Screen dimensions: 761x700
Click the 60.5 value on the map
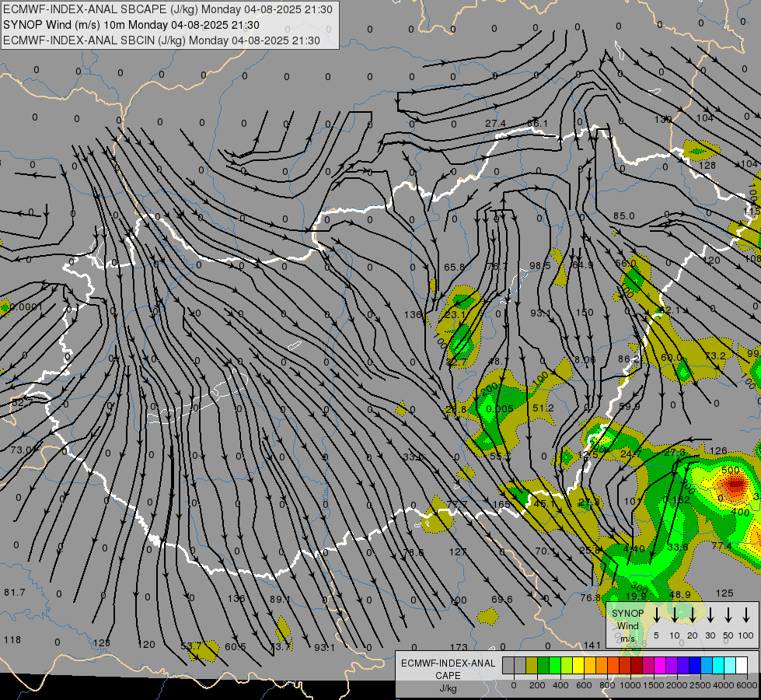pos(236,646)
